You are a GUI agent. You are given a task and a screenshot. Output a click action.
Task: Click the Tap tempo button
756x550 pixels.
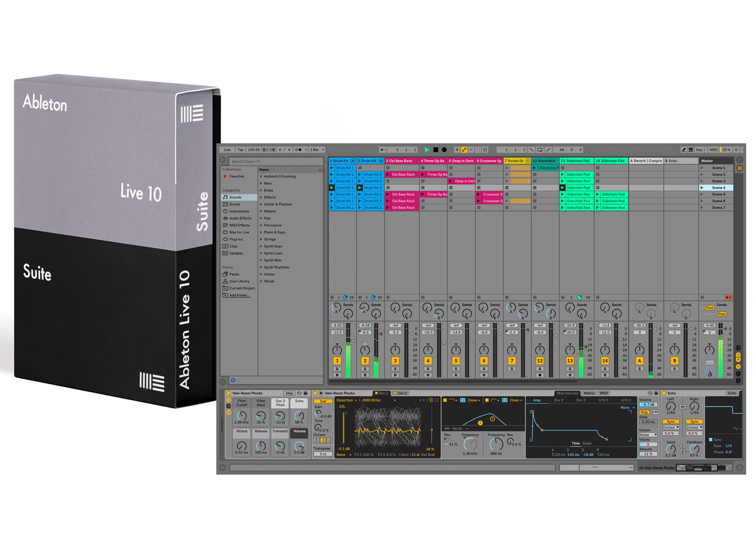(x=240, y=150)
